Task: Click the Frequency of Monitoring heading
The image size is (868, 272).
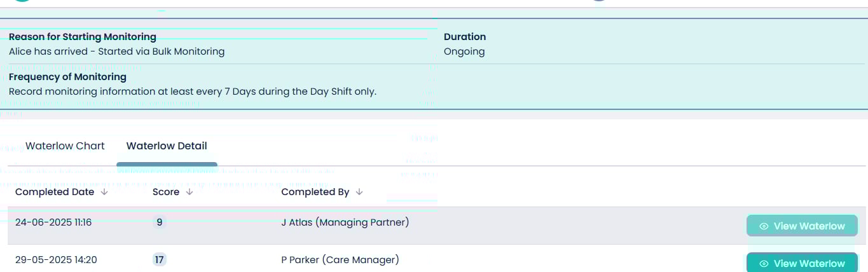Action: (67, 77)
